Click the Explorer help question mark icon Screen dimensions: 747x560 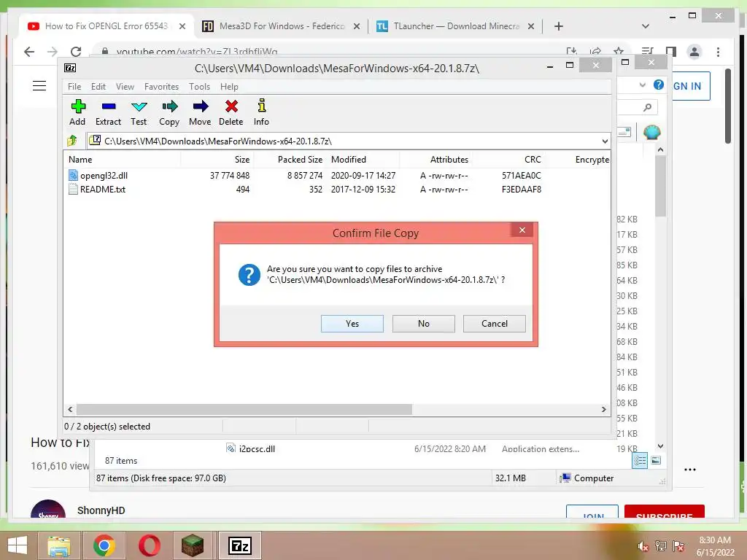click(659, 85)
